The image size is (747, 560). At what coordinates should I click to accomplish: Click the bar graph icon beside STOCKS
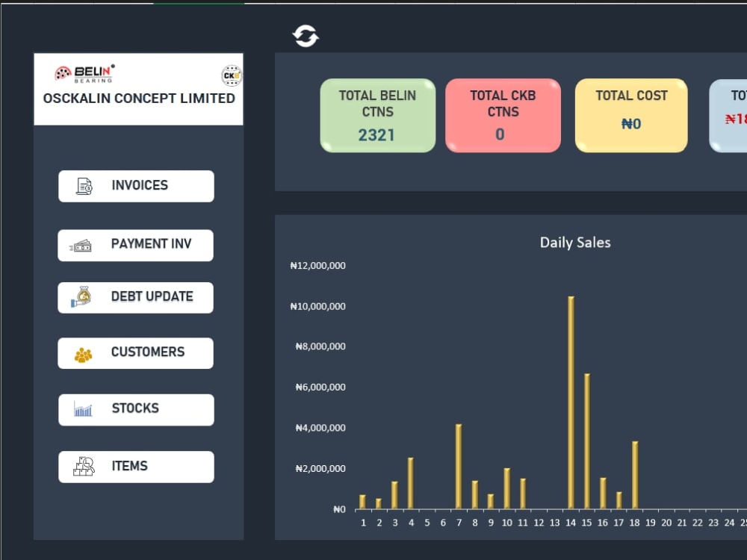(84, 408)
